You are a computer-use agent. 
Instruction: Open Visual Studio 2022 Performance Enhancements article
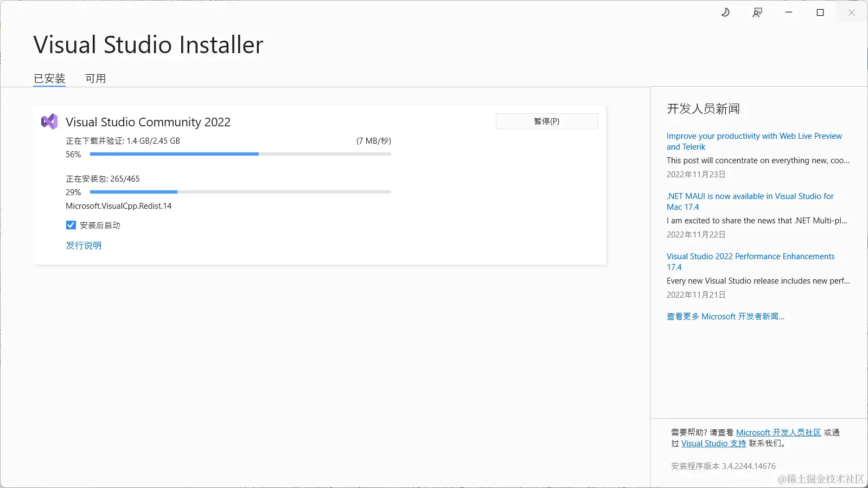[x=751, y=262]
